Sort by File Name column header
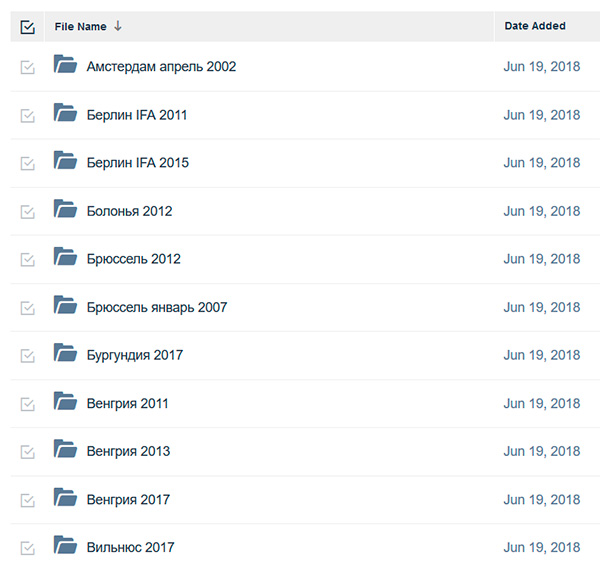 (x=80, y=26)
